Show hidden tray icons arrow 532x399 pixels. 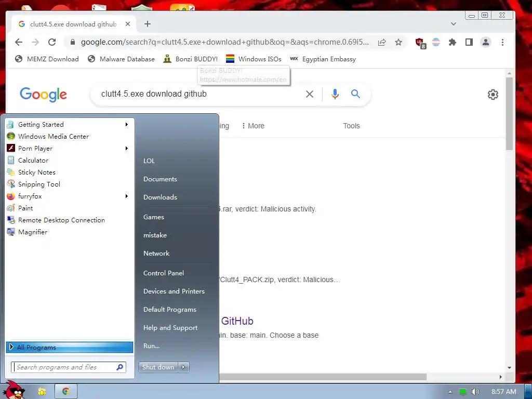coord(450,392)
